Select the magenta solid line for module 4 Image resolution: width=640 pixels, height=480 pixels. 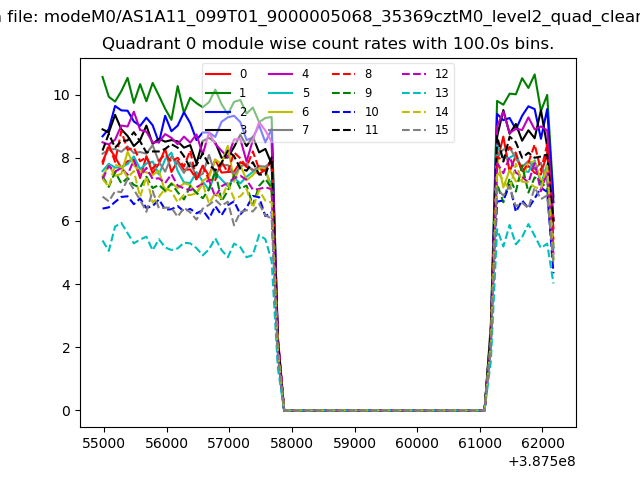[x=282, y=74]
